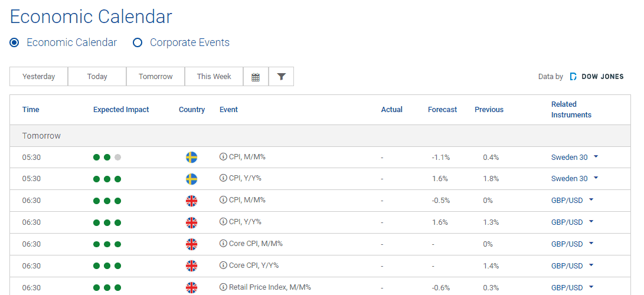
Task: Expand Sweden 30 dropdown in first row
Action: pos(596,157)
